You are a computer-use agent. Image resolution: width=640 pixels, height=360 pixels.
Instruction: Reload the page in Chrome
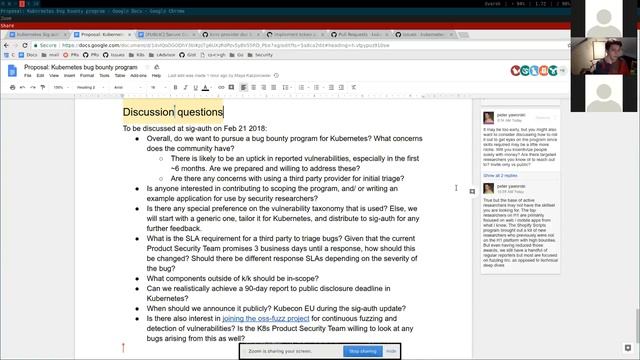click(25, 45)
